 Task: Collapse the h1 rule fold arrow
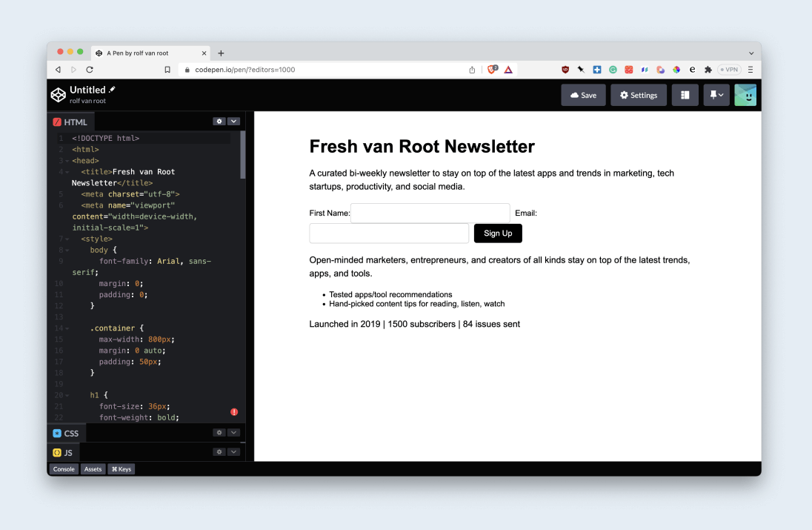coord(67,395)
